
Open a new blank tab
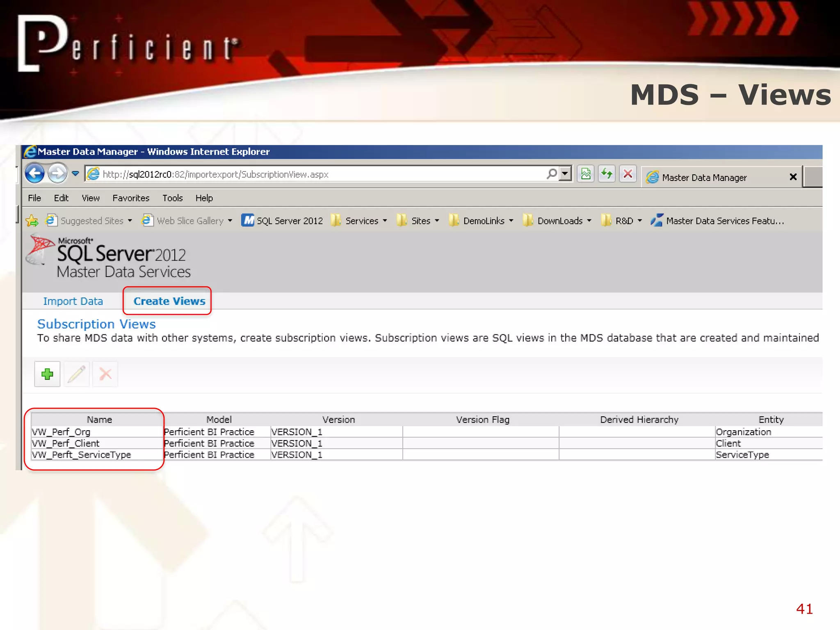click(813, 177)
